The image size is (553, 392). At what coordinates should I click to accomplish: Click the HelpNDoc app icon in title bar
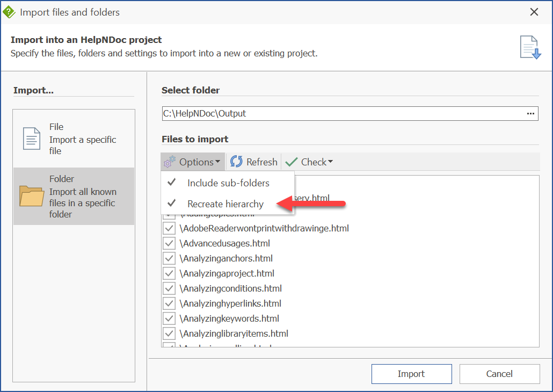pos(9,12)
